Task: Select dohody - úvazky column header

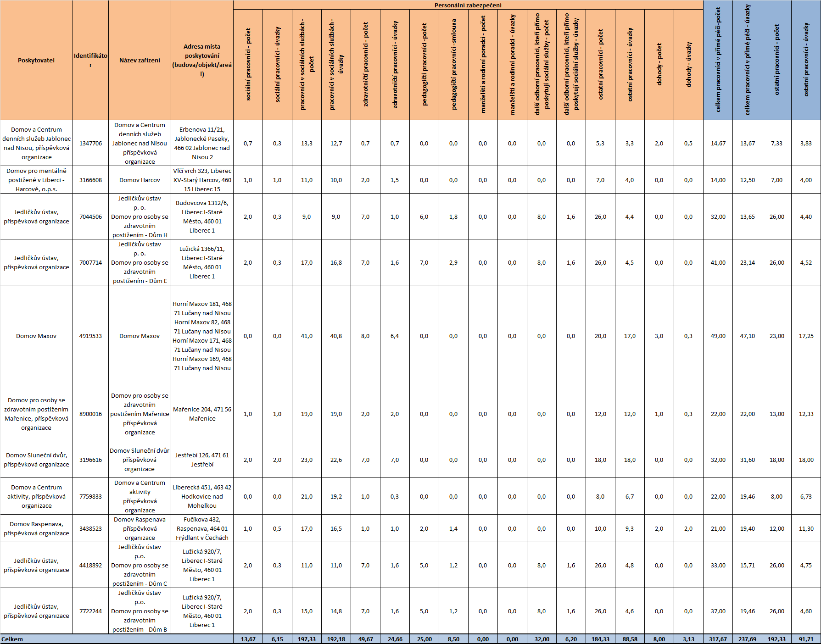Action: (688, 65)
